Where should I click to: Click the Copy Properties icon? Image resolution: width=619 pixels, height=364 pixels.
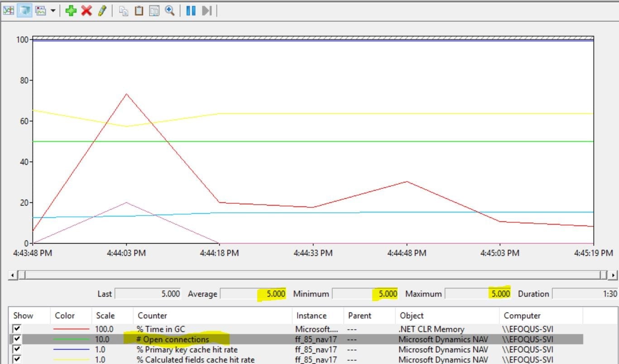tap(123, 10)
